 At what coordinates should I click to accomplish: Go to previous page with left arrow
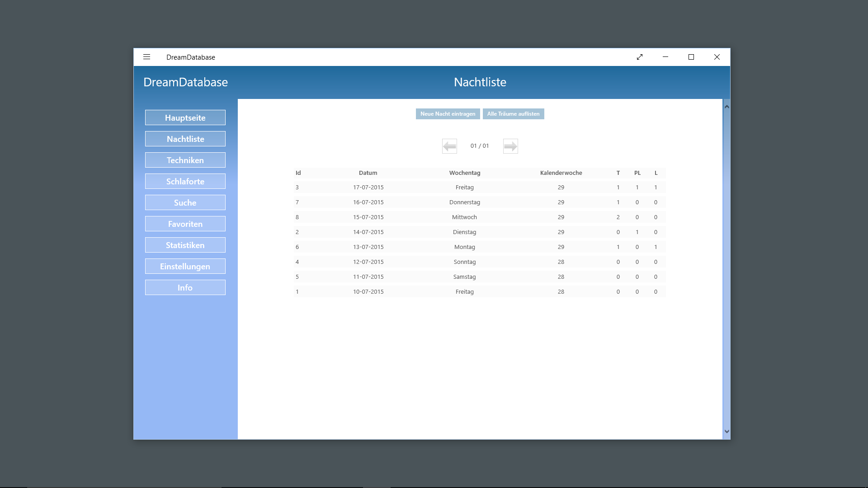pos(449,146)
